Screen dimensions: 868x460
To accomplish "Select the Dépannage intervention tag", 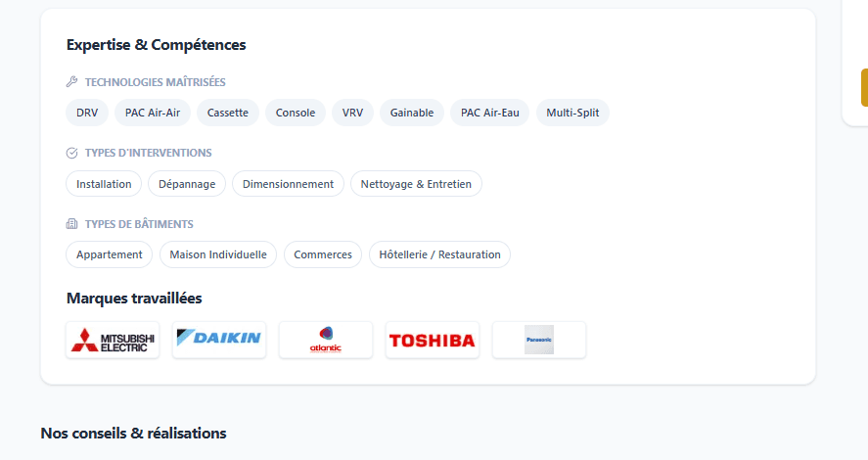I will [187, 184].
